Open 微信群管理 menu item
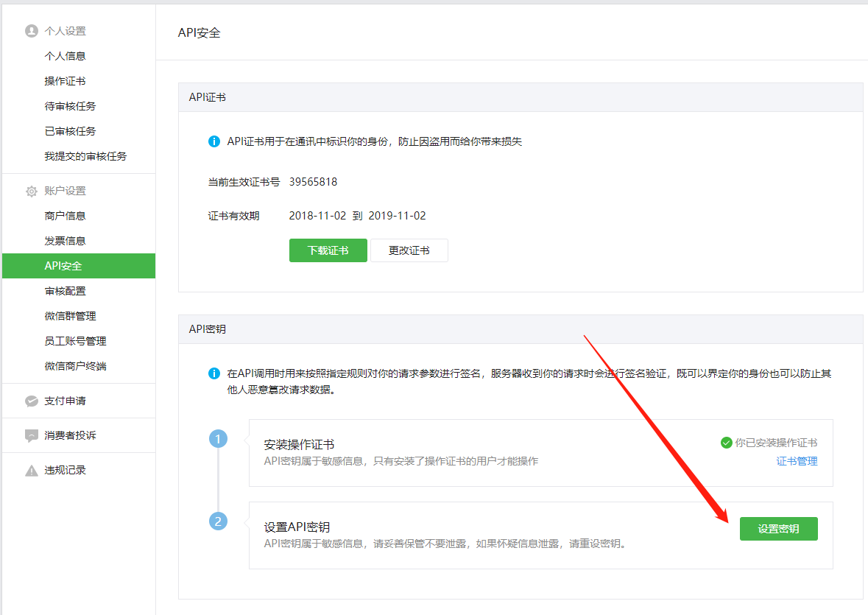This screenshot has width=868, height=615. click(70, 316)
